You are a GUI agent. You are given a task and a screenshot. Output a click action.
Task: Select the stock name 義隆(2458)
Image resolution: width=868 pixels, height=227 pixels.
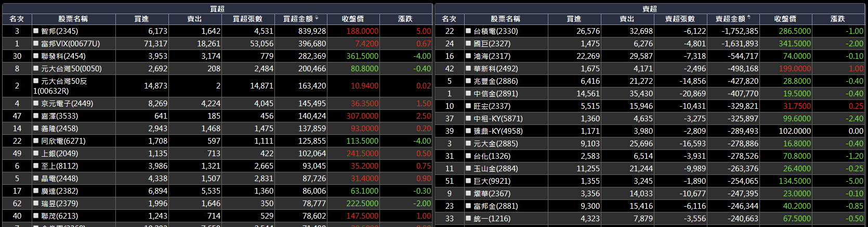click(x=59, y=128)
